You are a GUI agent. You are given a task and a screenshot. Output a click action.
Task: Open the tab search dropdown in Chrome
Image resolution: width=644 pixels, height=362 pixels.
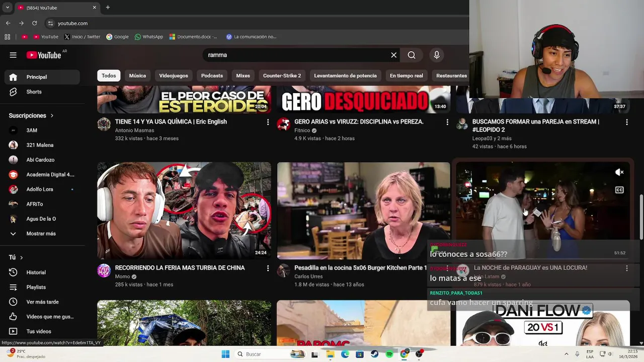pyautogui.click(x=7, y=8)
